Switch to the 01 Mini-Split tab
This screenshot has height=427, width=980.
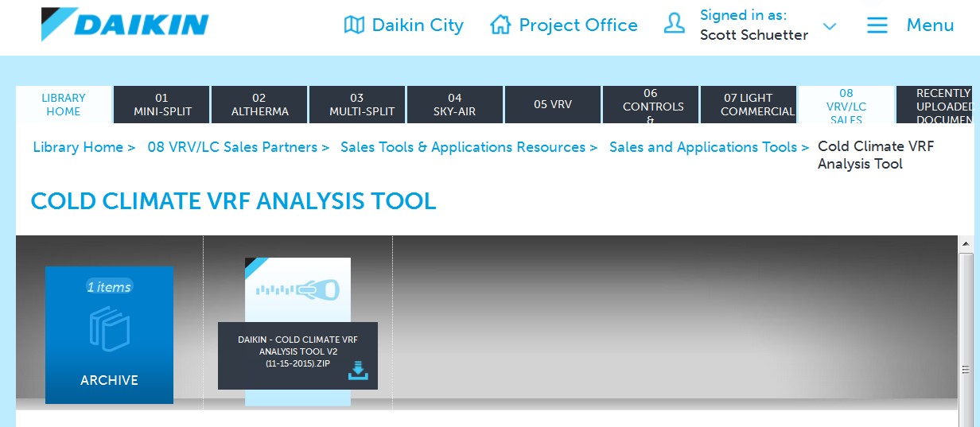162,105
